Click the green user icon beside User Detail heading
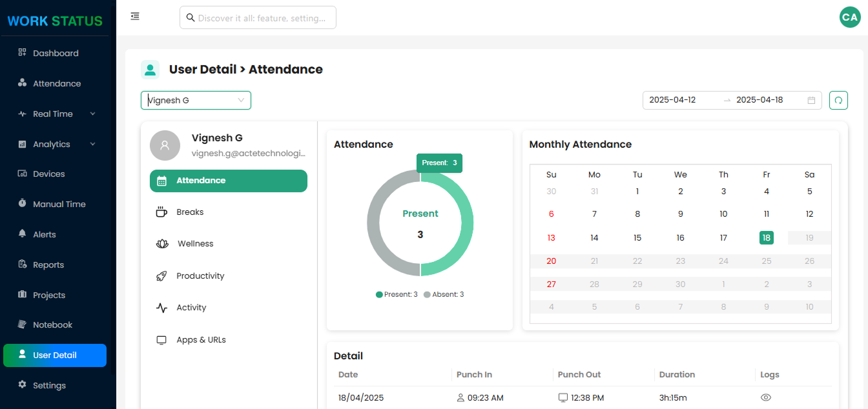This screenshot has width=868, height=409. 150,69
